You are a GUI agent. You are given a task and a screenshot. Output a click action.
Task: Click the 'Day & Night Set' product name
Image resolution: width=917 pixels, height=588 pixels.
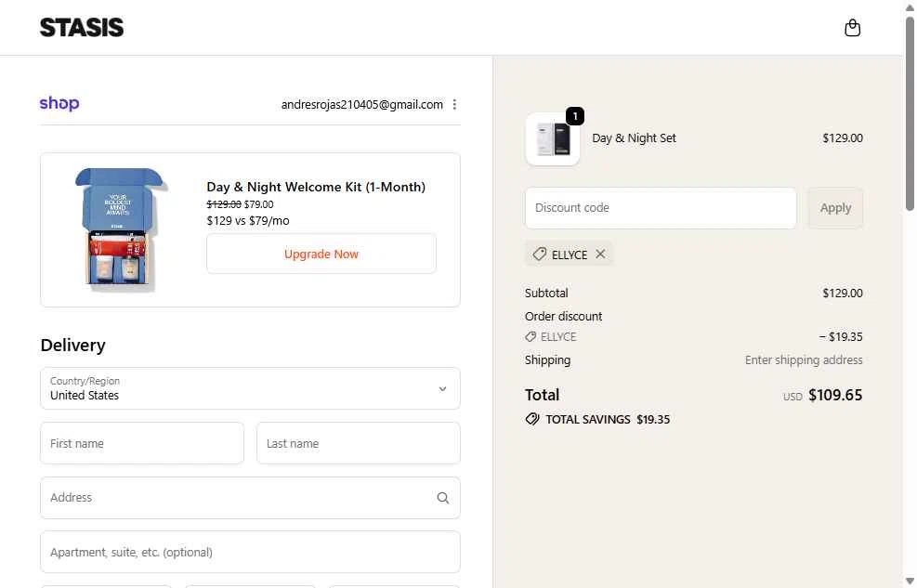click(x=634, y=137)
